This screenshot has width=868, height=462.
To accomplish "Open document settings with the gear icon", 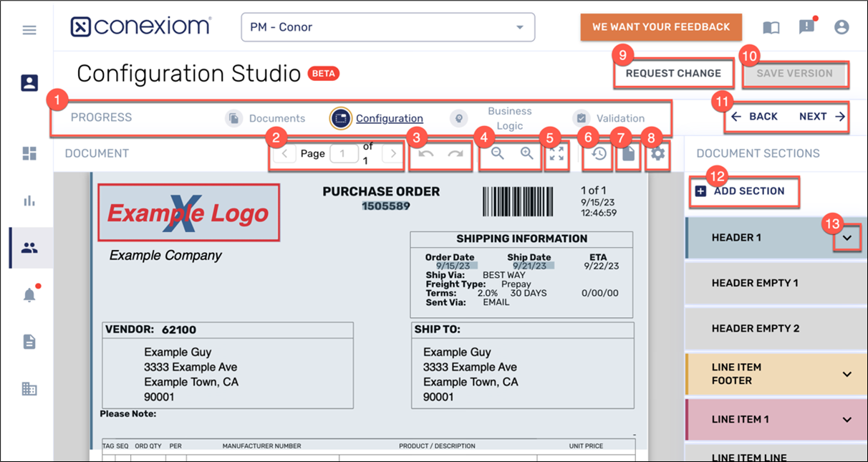I will click(x=657, y=154).
